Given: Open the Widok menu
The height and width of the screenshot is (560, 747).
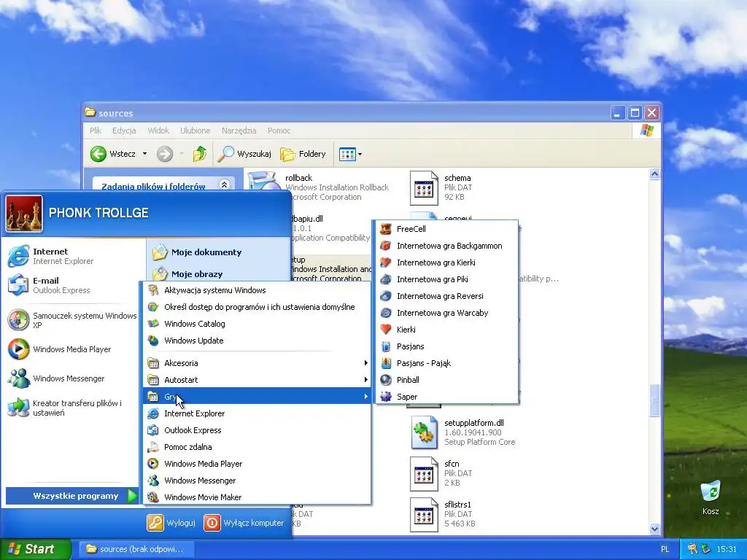Looking at the screenshot, I should pos(158,131).
